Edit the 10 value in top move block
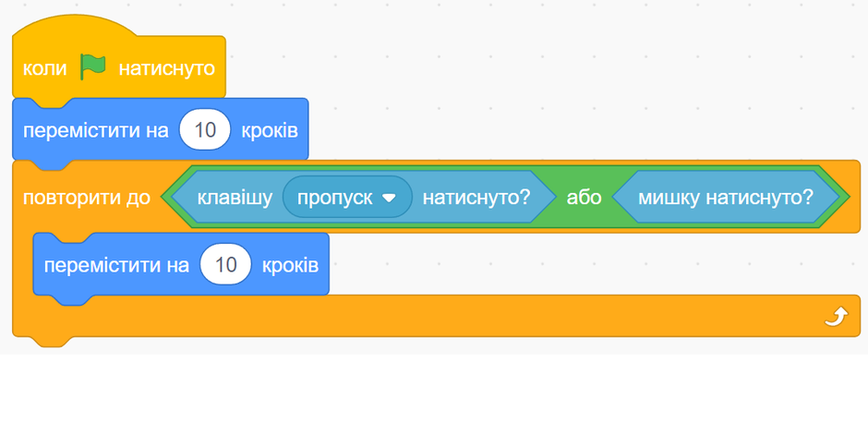Image resolution: width=868 pixels, height=423 pixels. (205, 129)
